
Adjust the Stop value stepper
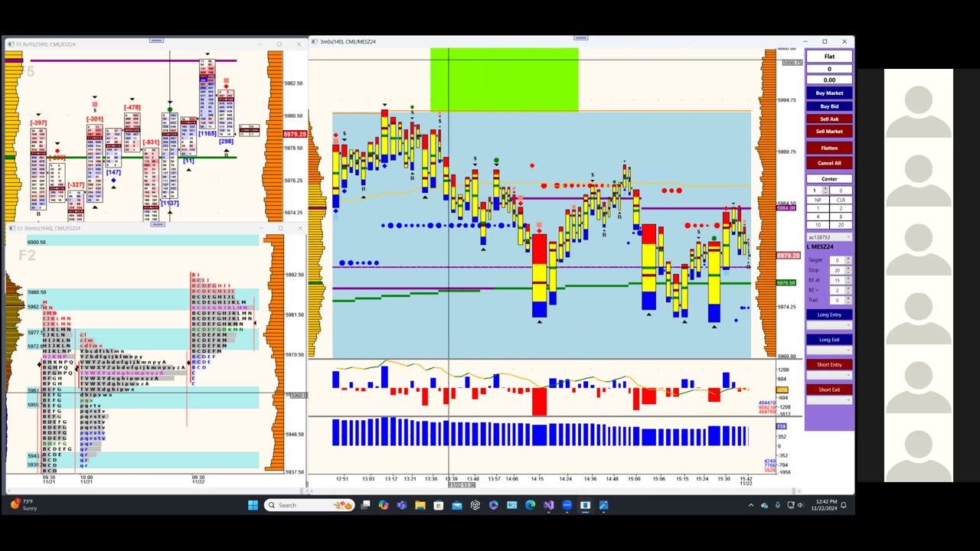point(849,270)
